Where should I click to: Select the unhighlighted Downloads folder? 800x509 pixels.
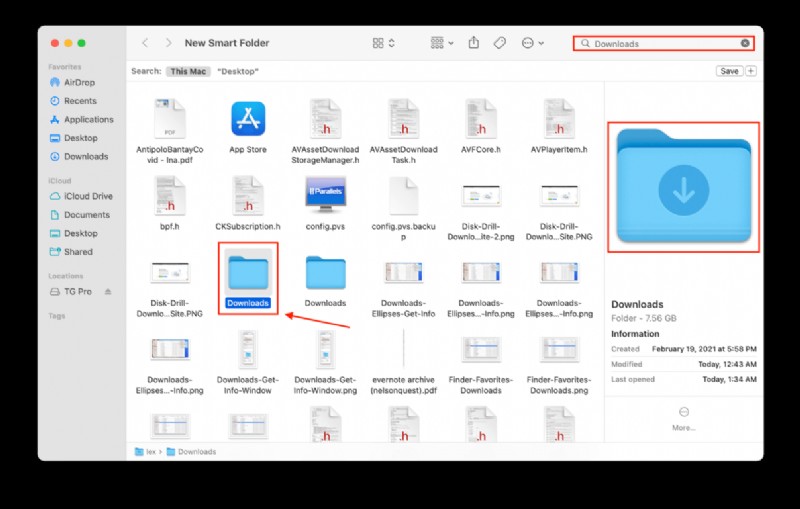326,281
